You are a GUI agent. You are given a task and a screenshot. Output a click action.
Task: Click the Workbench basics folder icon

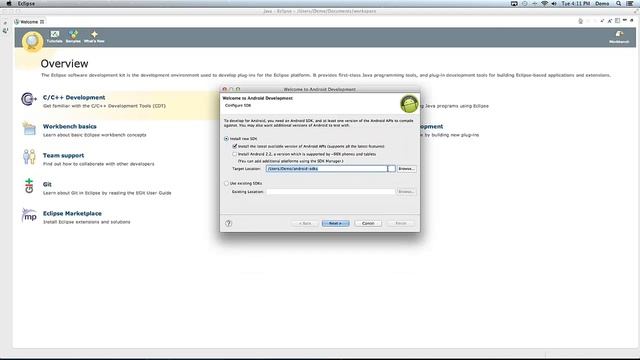[29, 128]
